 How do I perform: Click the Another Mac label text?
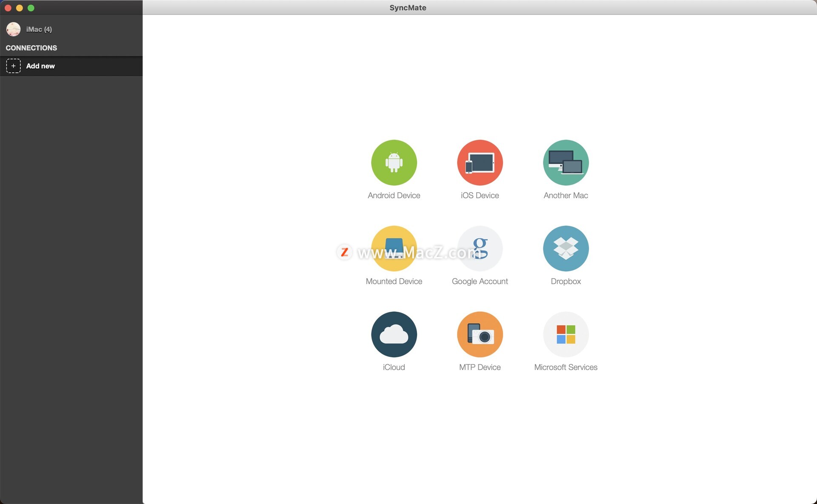pyautogui.click(x=566, y=196)
